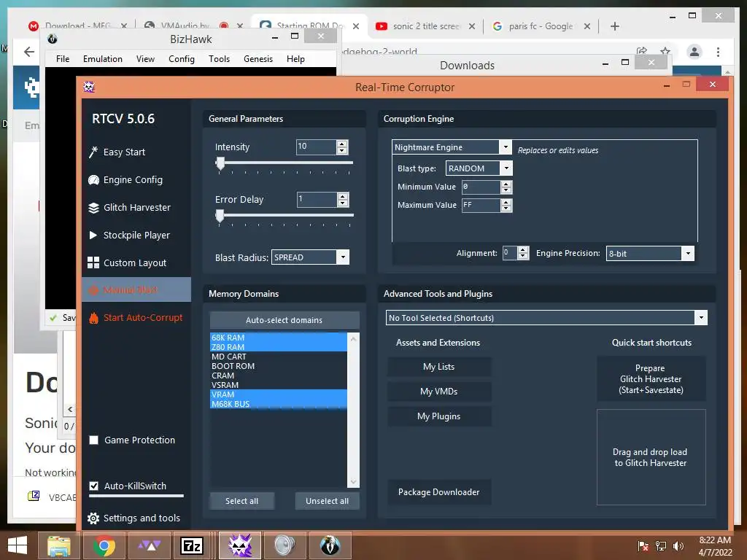Click the Select all button
747x560 pixels.
coord(242,501)
